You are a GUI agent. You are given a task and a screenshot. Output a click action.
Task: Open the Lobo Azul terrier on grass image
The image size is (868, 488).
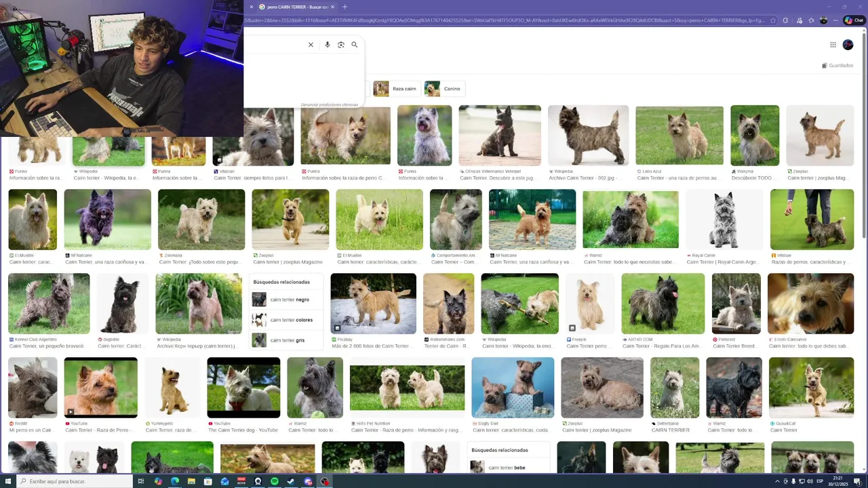click(679, 135)
